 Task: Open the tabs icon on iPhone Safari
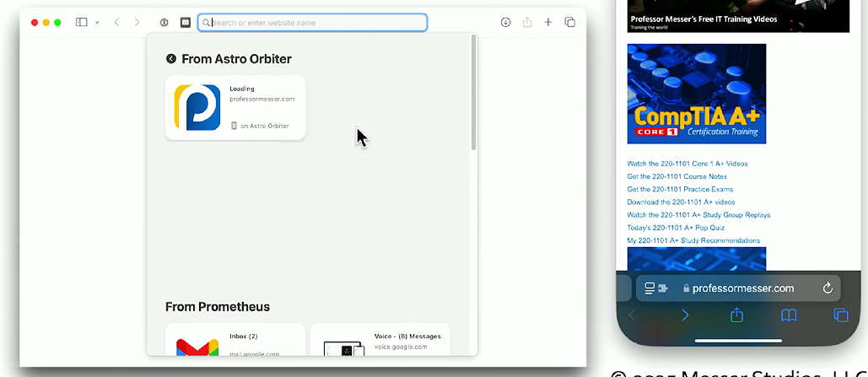tap(841, 315)
